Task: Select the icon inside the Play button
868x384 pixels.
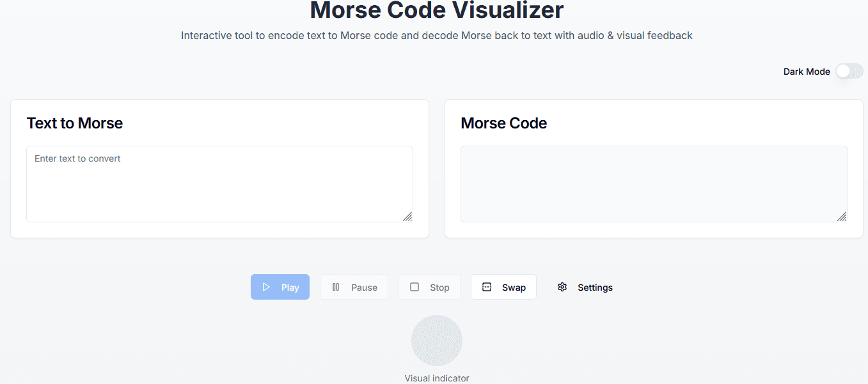Action: (267, 287)
